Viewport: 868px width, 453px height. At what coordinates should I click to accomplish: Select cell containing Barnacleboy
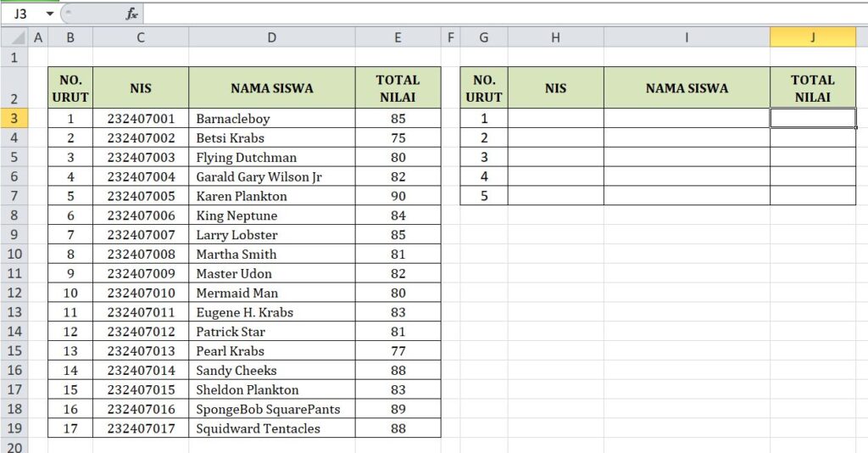point(272,118)
